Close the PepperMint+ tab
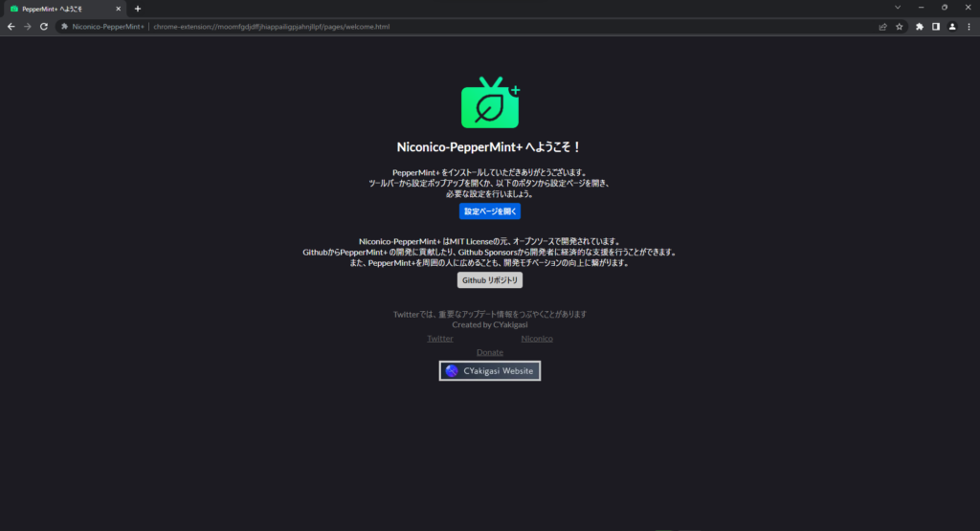980x531 pixels. tap(118, 9)
